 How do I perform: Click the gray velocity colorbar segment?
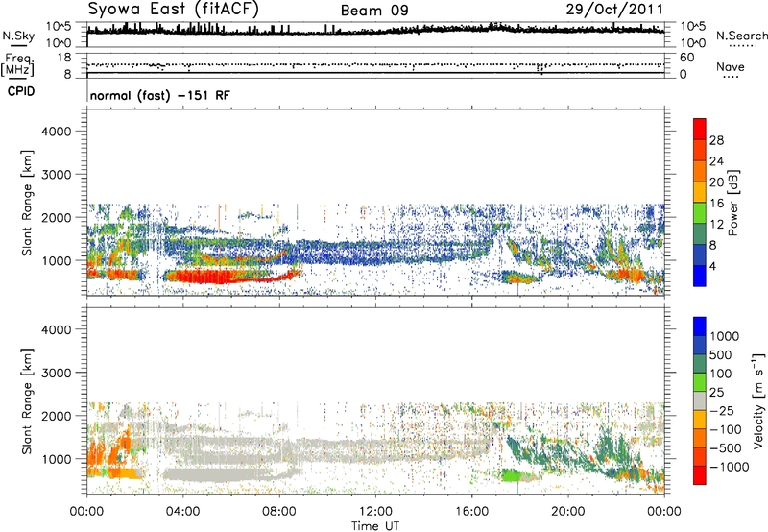tap(700, 400)
